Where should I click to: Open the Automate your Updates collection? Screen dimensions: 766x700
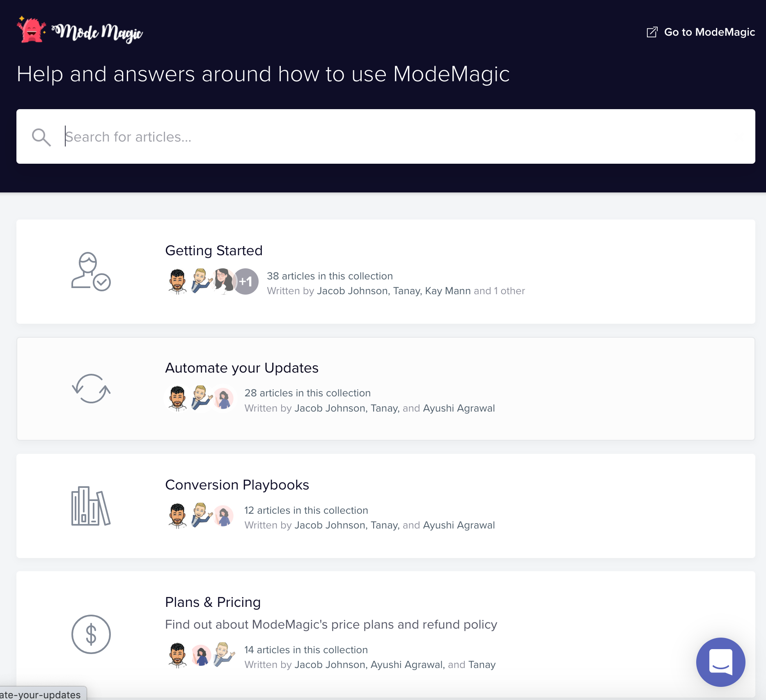click(386, 389)
